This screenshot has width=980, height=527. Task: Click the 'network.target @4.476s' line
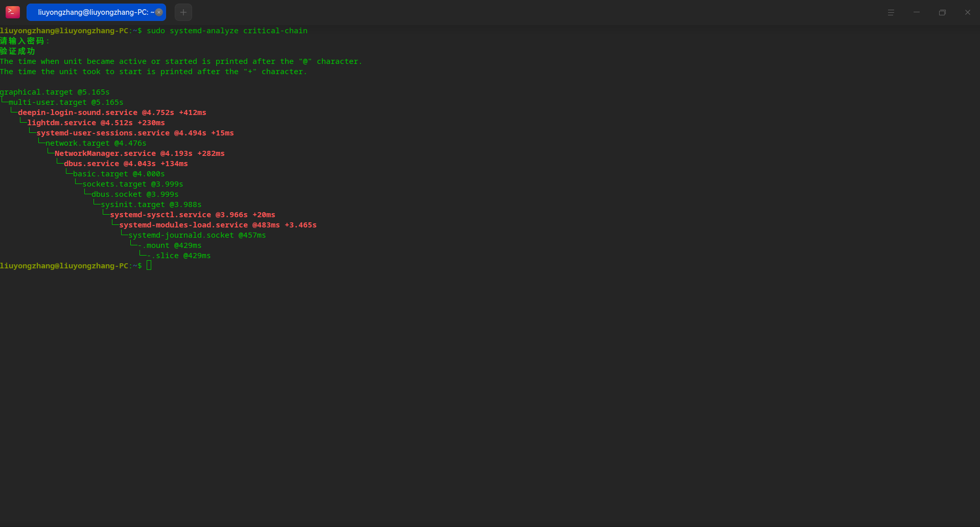96,143
